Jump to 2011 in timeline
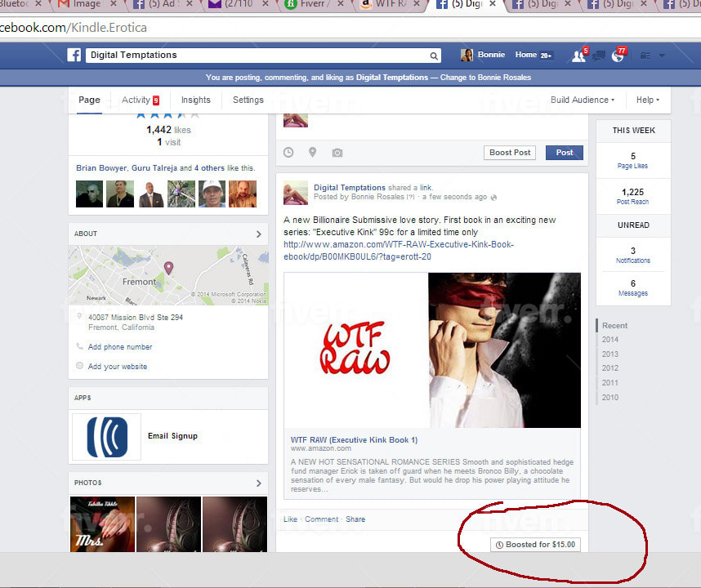 pos(610,382)
